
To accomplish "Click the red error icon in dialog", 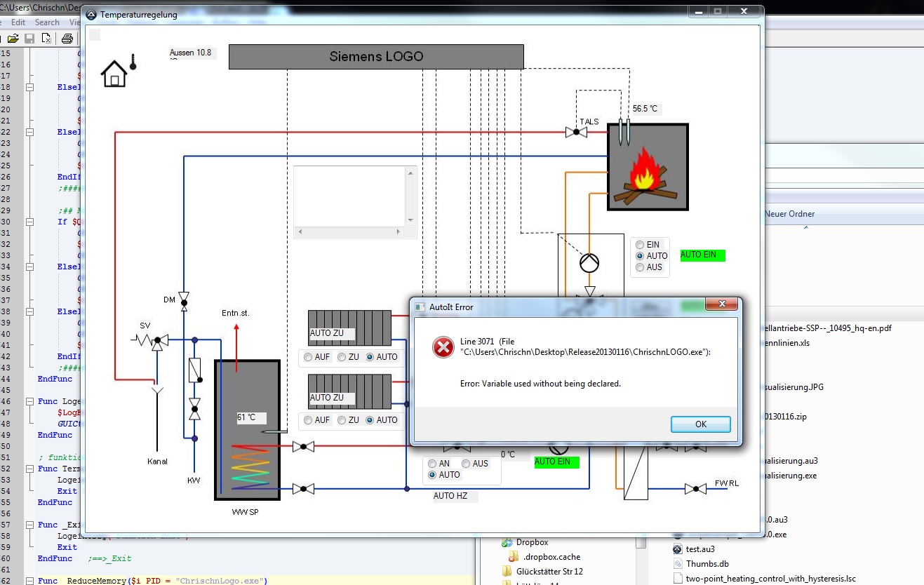I will coord(443,347).
